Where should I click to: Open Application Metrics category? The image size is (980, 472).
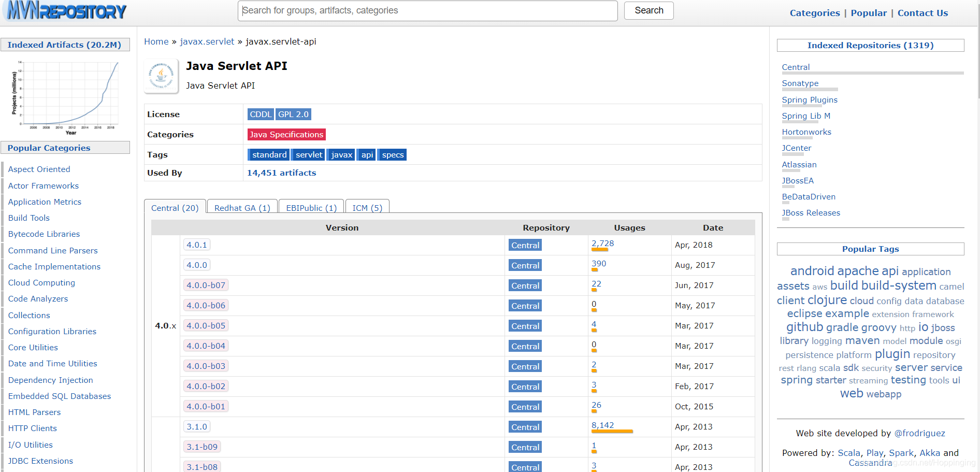(x=45, y=202)
